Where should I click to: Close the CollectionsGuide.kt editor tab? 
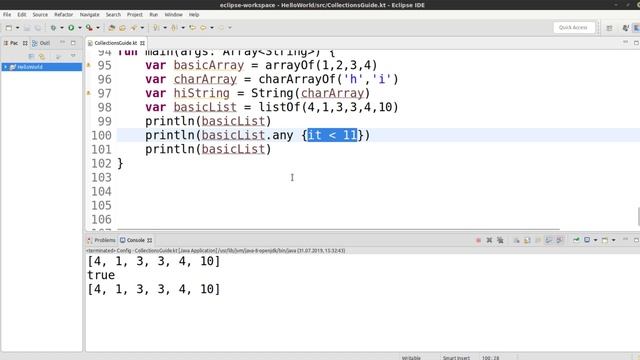[142, 43]
